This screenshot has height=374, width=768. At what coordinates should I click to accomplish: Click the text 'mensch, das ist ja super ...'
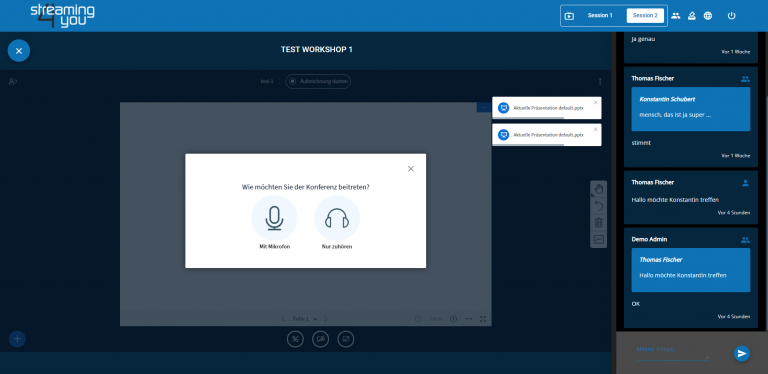675,115
